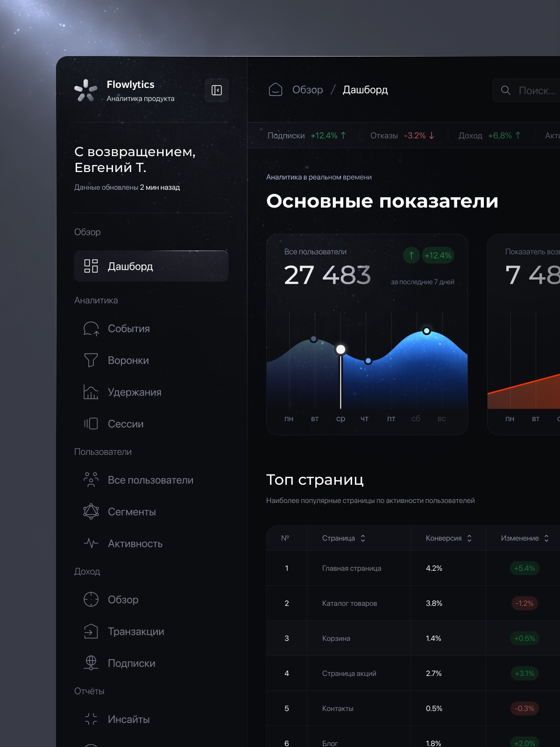Click the Транзакции arrow icon
The width and height of the screenshot is (560, 747).
(91, 632)
